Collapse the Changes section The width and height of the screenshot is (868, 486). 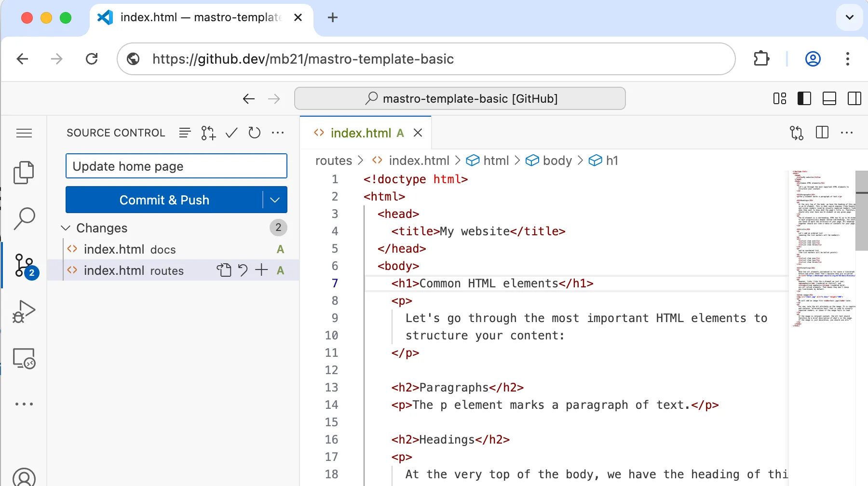(x=66, y=228)
